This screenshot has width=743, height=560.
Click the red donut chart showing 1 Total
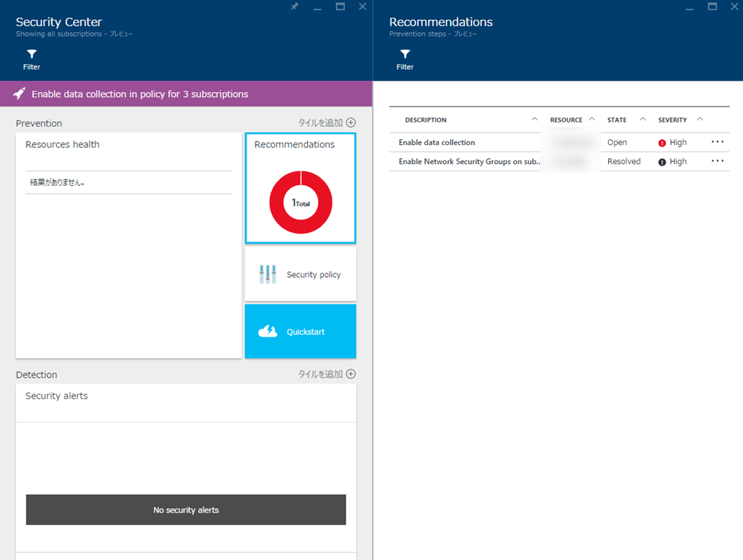pos(300,202)
